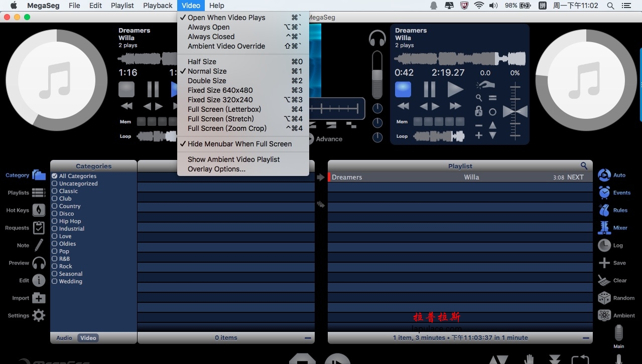Click the stop button on left deck
The width and height of the screenshot is (642, 364).
[x=126, y=89]
